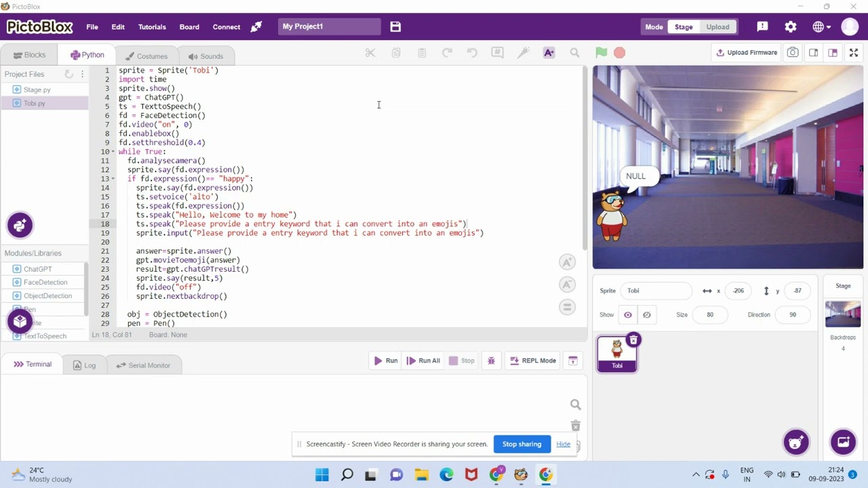Show the sprite with the eye button
Screen dimensions: 868x488
(x=628, y=315)
